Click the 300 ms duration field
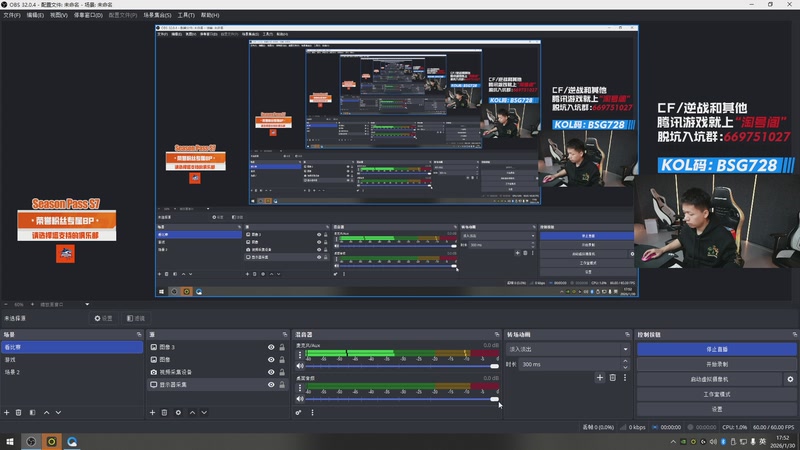Screen dimensions: 800x450 [x=569, y=364]
